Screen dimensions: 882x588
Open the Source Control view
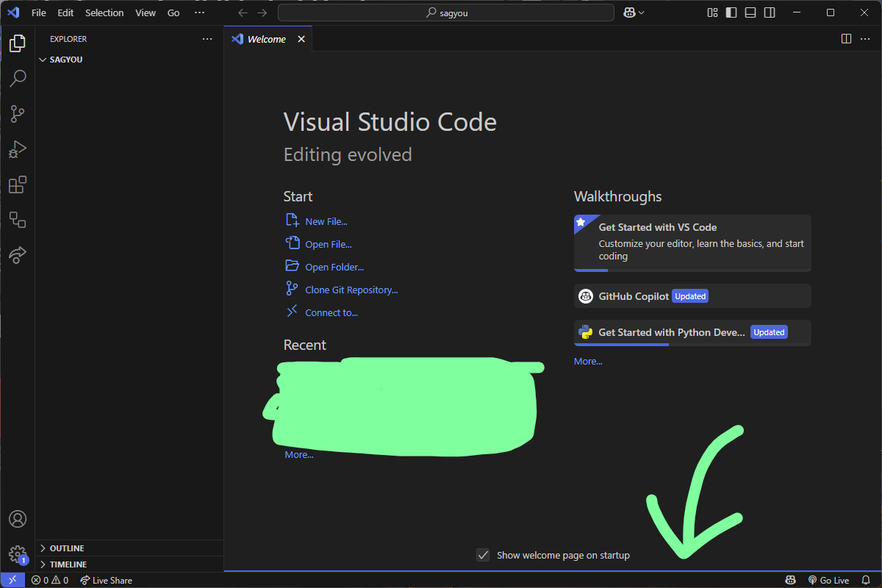click(18, 113)
